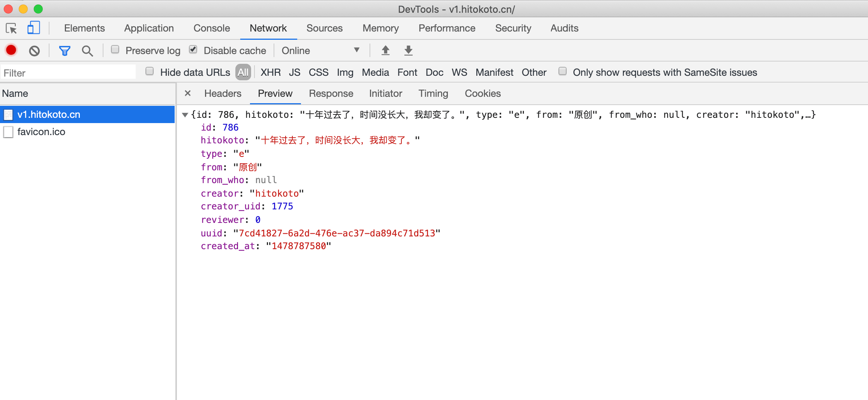The width and height of the screenshot is (868, 400).
Task: Show the raw Response tab
Action: (x=331, y=93)
